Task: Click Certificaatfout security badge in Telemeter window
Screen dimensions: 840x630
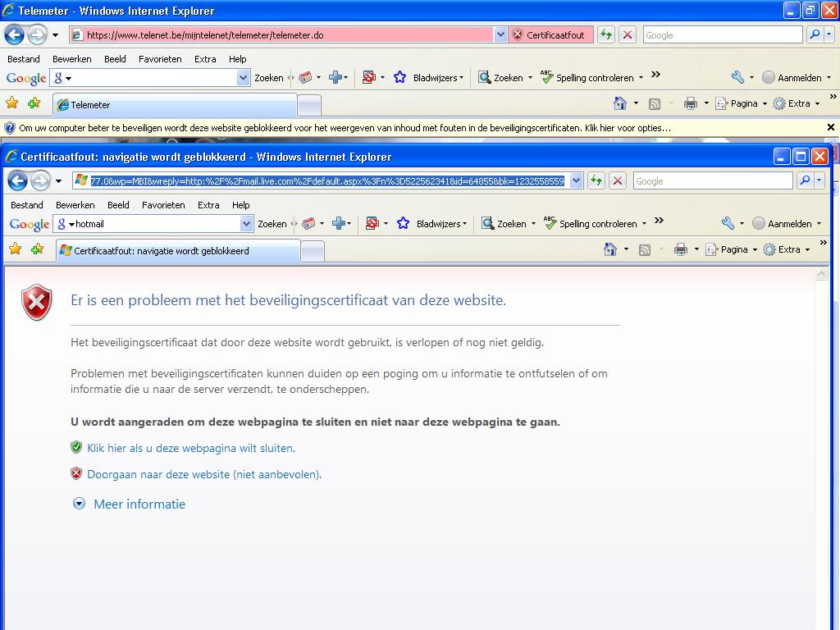Action: (x=550, y=34)
